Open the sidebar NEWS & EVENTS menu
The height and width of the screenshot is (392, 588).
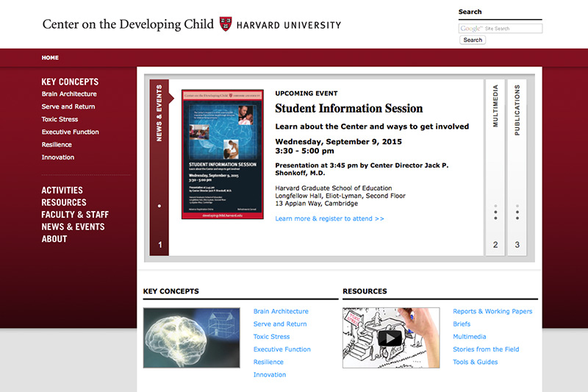click(73, 227)
